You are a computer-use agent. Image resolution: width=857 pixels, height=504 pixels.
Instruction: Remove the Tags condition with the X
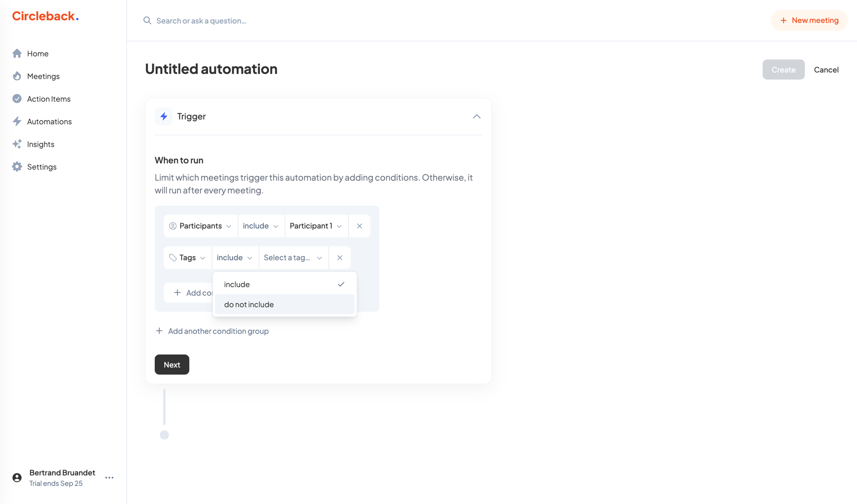click(340, 257)
